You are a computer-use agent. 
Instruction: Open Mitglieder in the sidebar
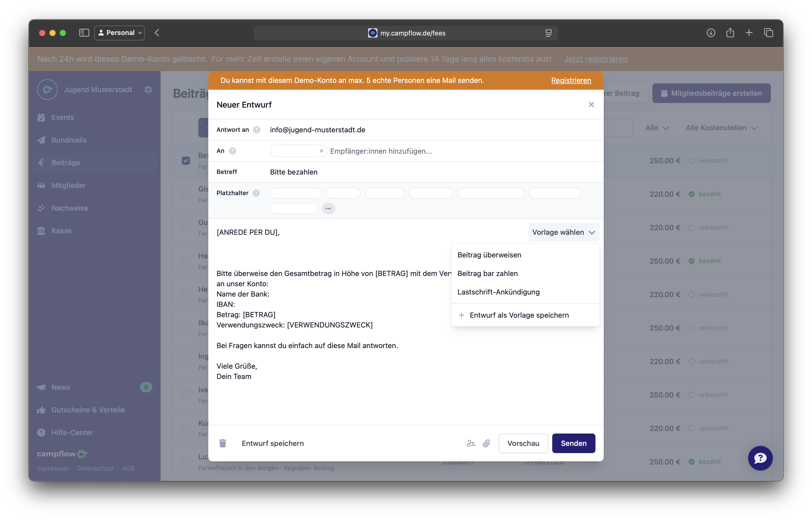95,185
